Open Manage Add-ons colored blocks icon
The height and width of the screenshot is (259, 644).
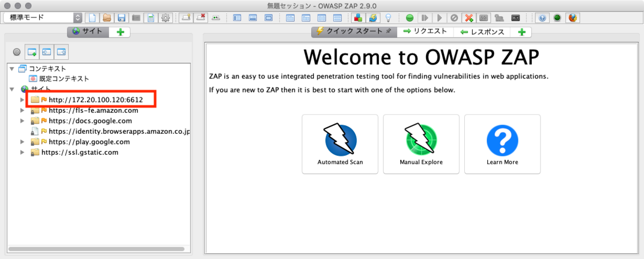357,18
